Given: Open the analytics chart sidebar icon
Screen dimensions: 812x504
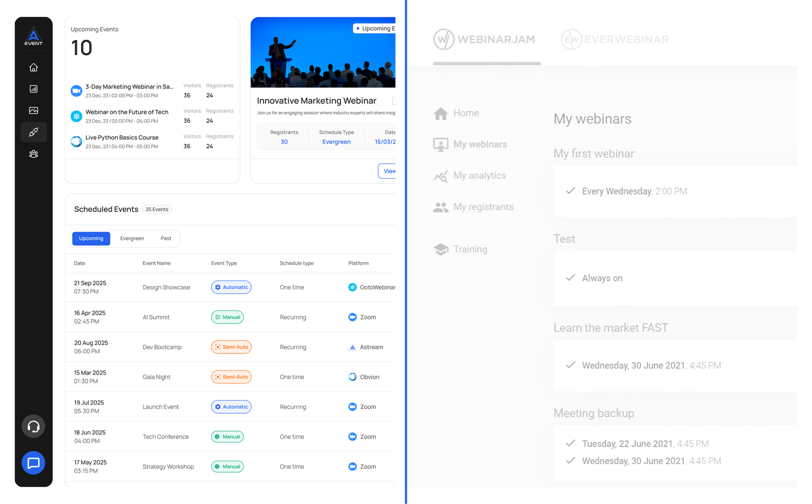Looking at the screenshot, I should (x=33, y=89).
